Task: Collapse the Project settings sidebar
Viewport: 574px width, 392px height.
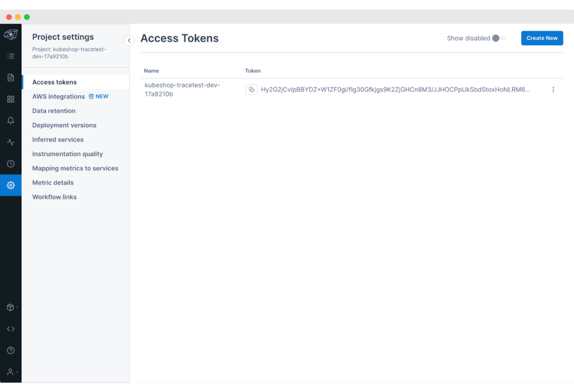Action: 129,40
